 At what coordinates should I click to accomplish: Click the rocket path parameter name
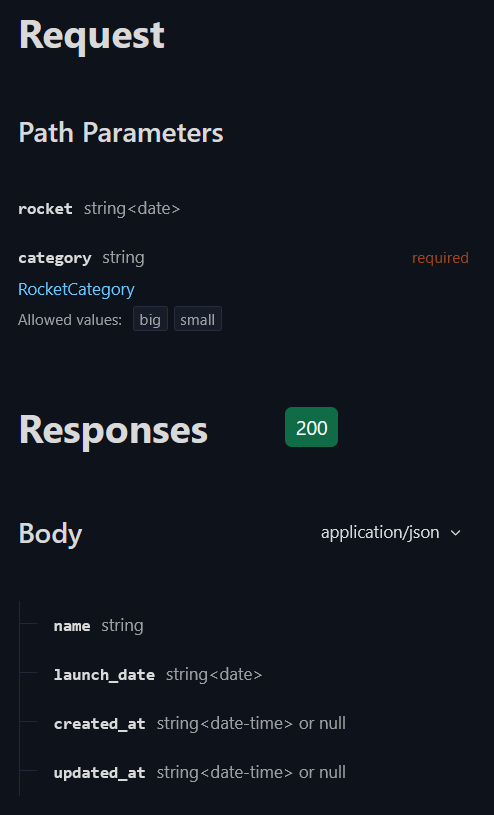coord(45,209)
